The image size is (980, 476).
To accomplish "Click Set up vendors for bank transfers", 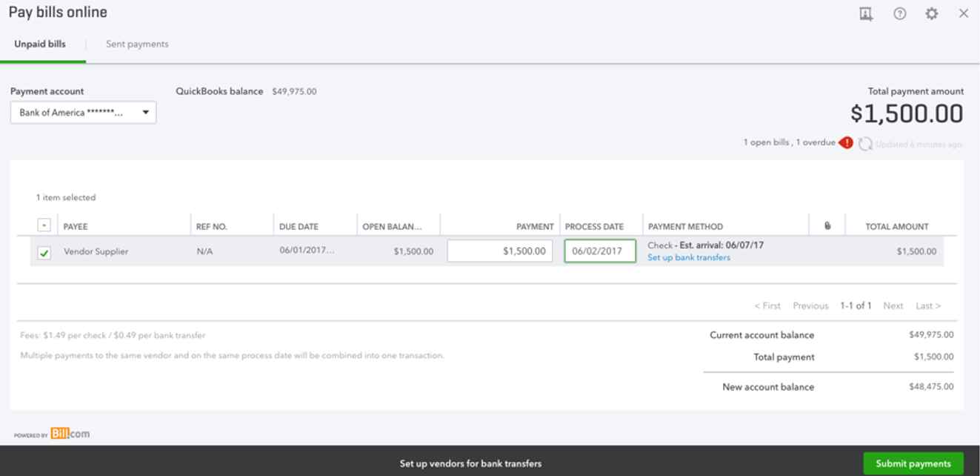I will (470, 463).
